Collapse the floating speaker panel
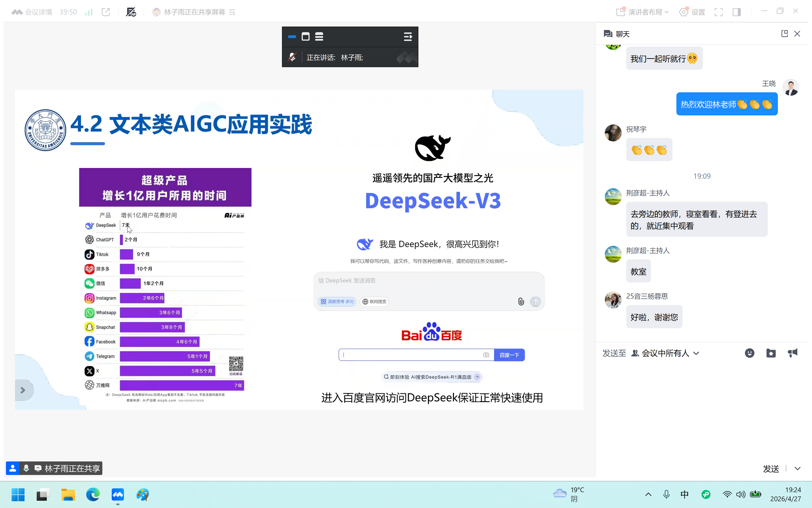 pos(408,37)
